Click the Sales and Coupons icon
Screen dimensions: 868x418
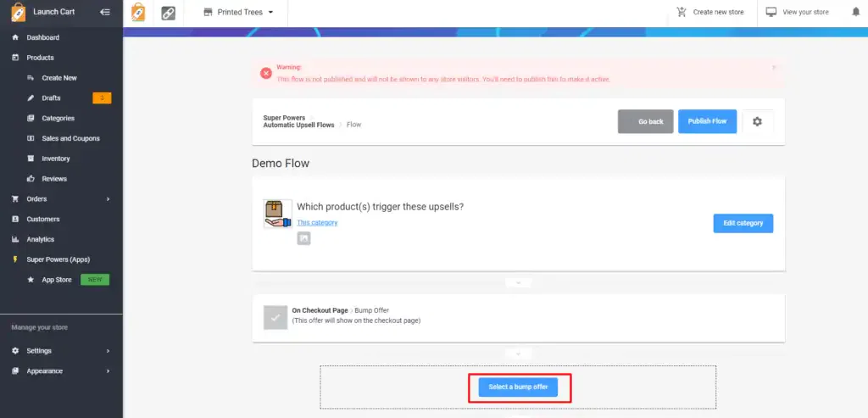click(31, 138)
